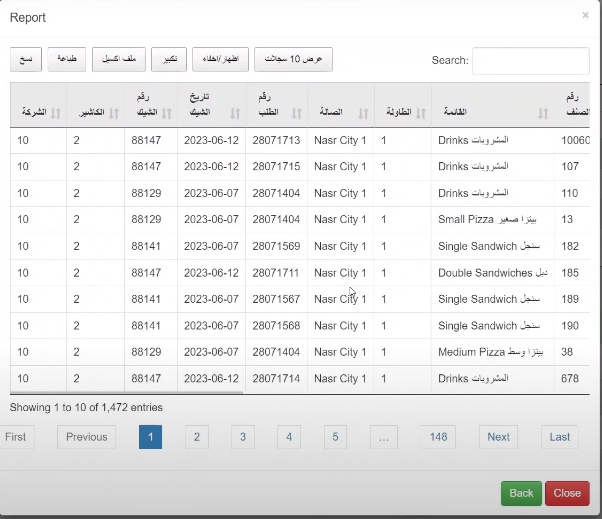Screen dimensions: 602x519
Task: Sort by الطاولة table column
Action: click(421, 113)
